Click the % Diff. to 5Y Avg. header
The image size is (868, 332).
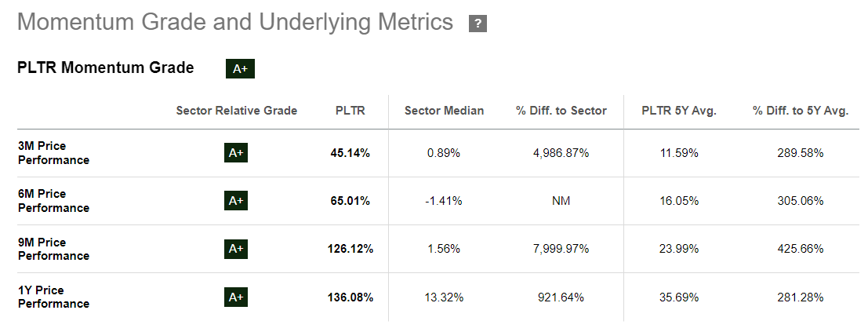pos(801,111)
